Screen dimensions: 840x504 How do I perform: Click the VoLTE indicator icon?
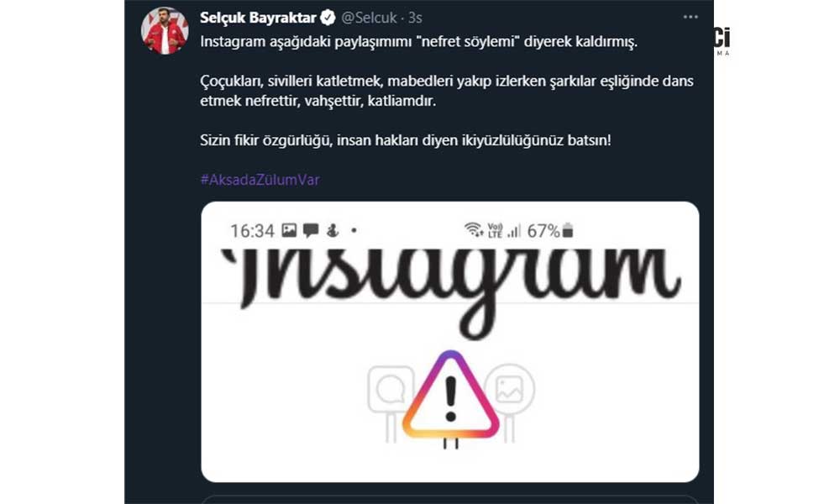coord(495,230)
